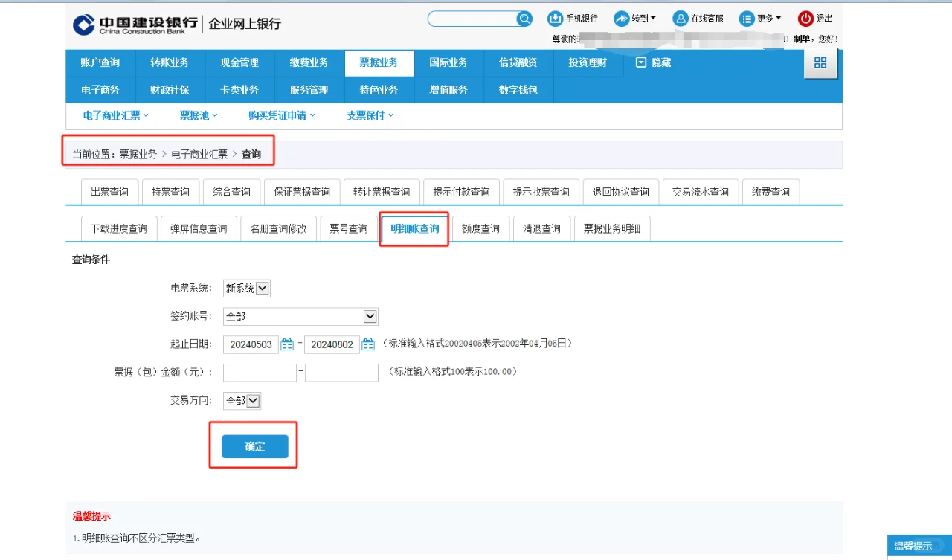Screen dimensions: 952x560
Task: Open the 签约账号 account dropdown
Action: click(370, 316)
